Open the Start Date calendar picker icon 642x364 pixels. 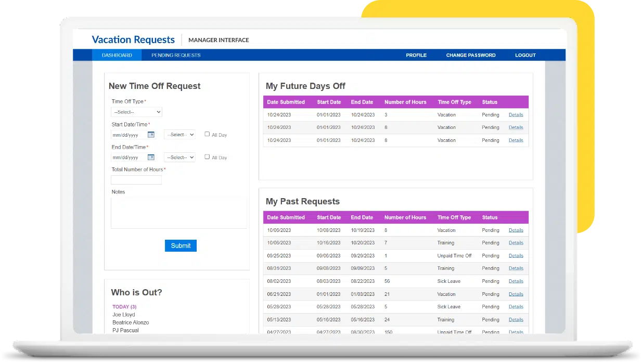click(151, 135)
